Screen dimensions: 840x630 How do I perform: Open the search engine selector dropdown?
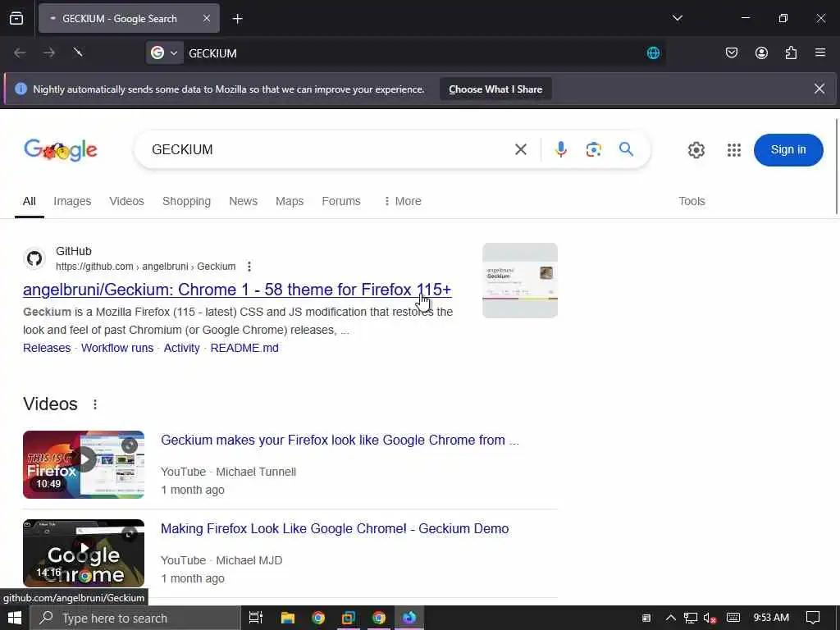164,52
